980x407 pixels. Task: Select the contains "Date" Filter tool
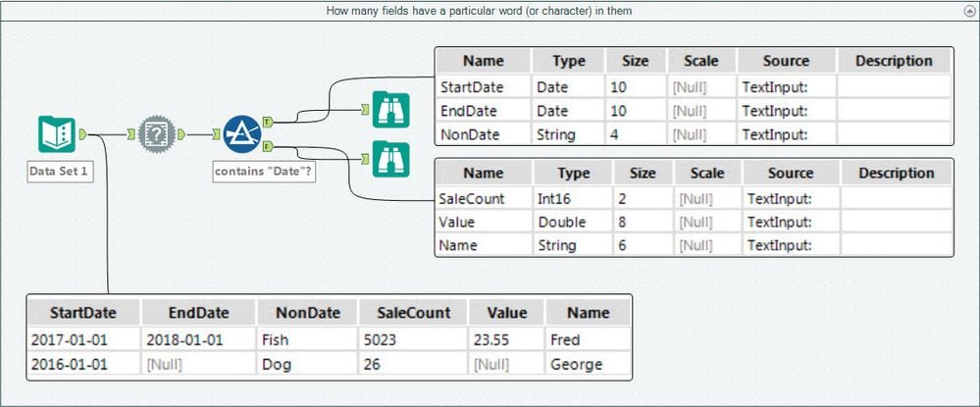[242, 133]
